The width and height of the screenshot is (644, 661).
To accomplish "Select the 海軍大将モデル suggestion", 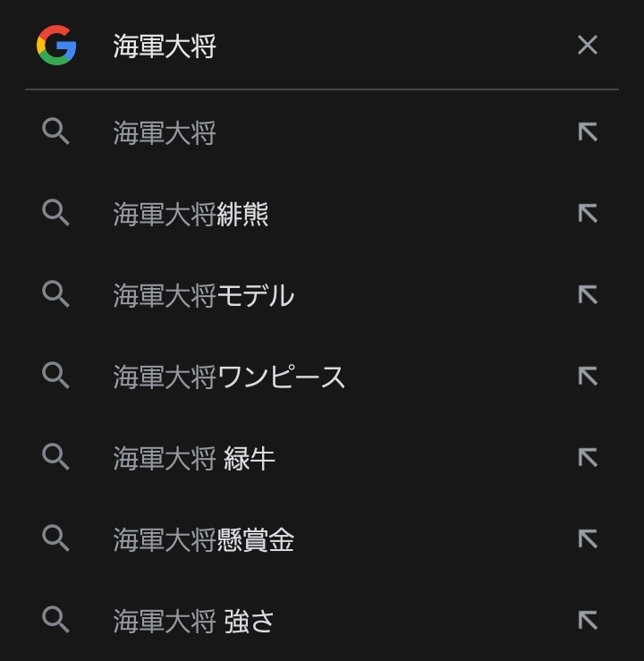I will pos(203,296).
